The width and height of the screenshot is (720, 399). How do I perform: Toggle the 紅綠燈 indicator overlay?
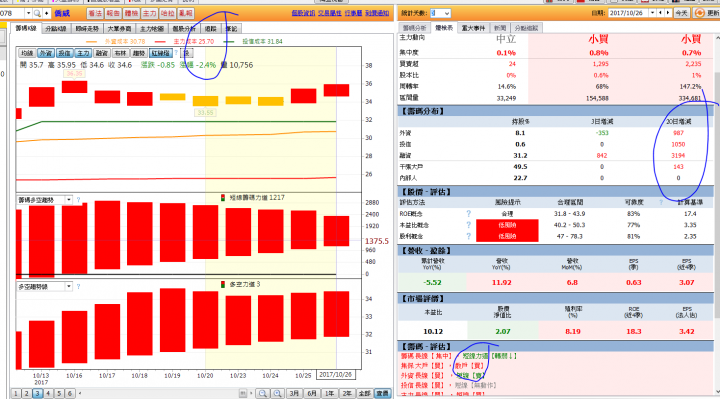161,53
